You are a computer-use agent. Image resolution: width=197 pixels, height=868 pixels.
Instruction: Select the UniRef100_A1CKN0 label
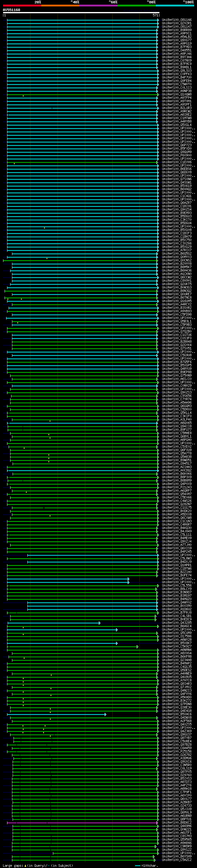pos(177,274)
